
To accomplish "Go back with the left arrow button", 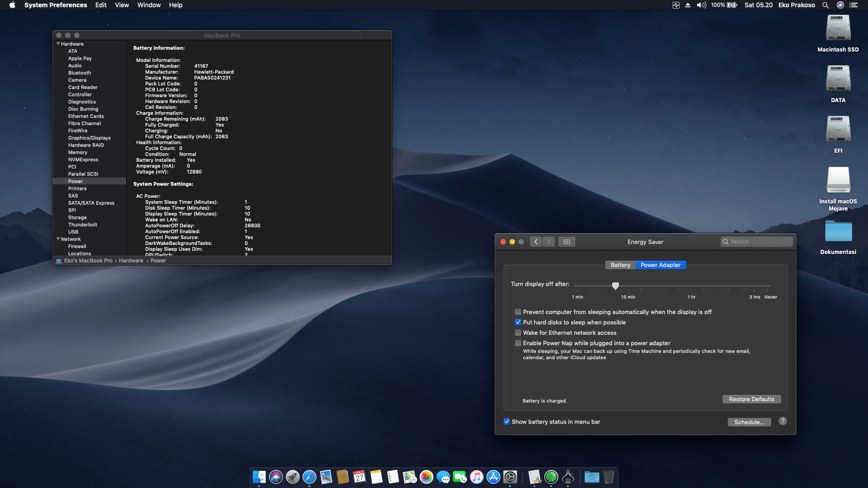I will tap(536, 242).
